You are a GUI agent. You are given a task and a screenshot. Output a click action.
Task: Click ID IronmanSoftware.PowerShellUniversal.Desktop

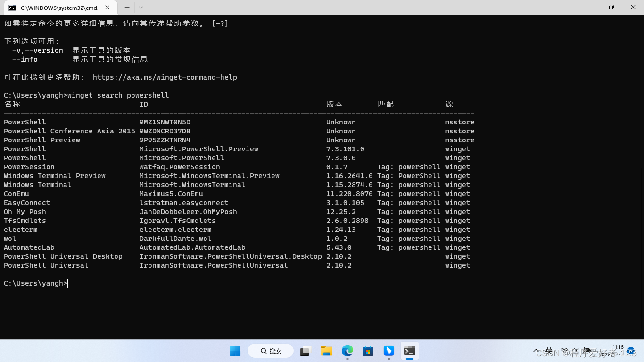pos(231,256)
